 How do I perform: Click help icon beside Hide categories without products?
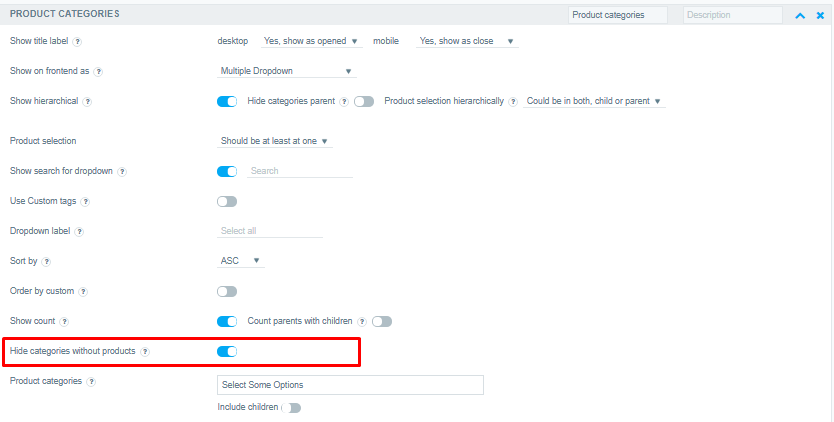coord(145,352)
